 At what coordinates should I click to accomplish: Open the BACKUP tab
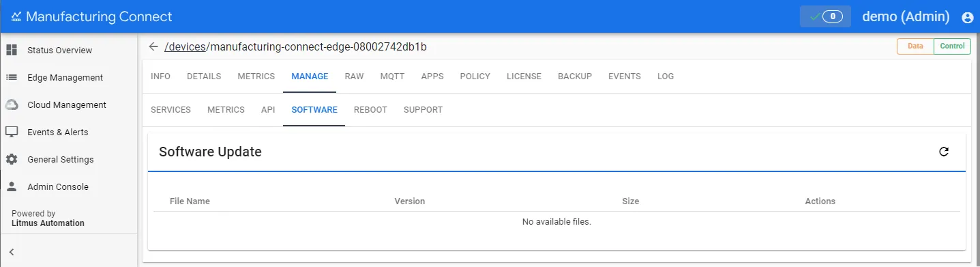575,76
